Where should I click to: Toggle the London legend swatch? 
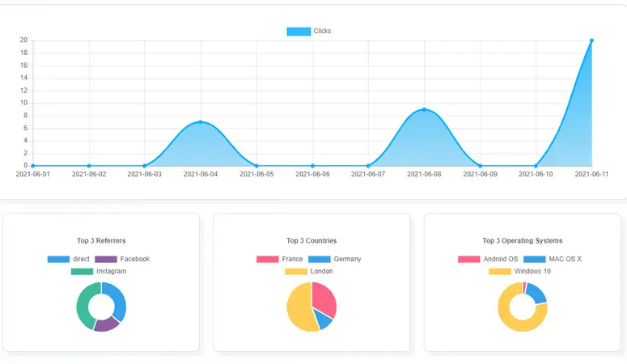coord(296,272)
